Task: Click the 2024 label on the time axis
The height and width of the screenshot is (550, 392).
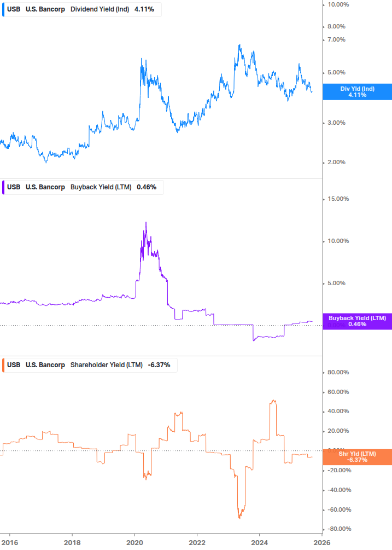Action: pos(259,543)
